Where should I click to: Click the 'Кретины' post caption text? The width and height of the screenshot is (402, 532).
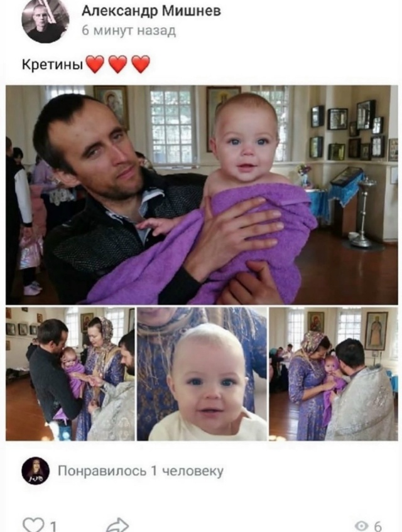pos(53,64)
